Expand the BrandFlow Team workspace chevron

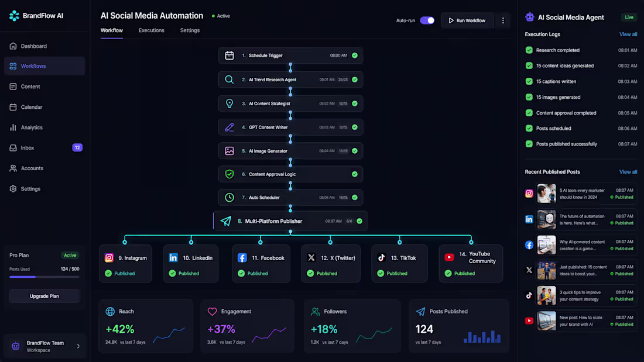click(x=78, y=346)
